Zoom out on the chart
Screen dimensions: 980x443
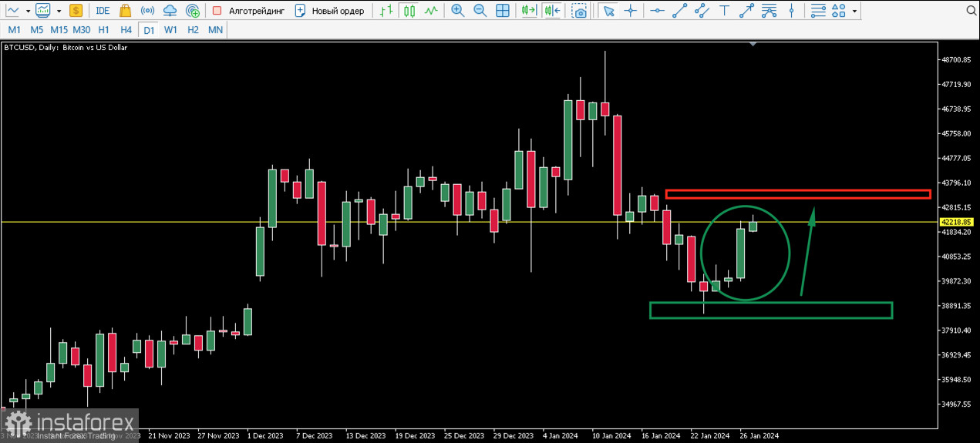[x=480, y=11]
